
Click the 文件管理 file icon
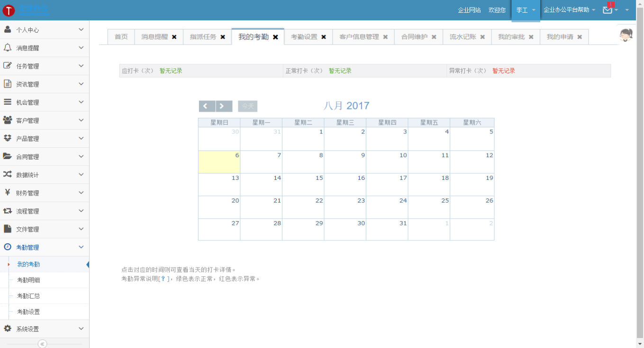8,229
